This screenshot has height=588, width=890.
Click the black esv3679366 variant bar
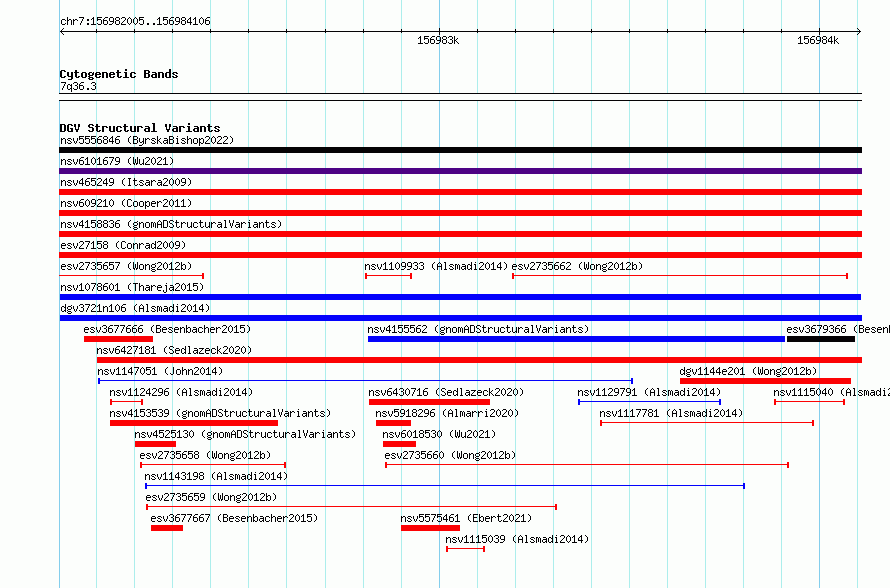coord(821,339)
